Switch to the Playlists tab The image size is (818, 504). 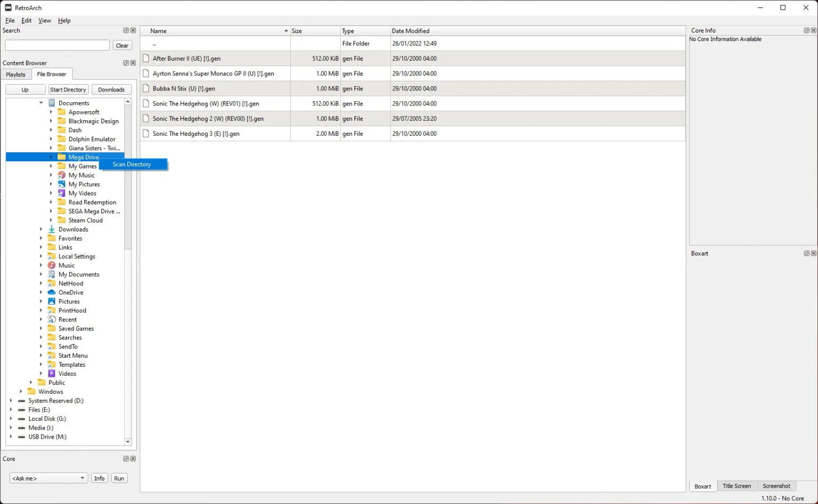point(15,75)
